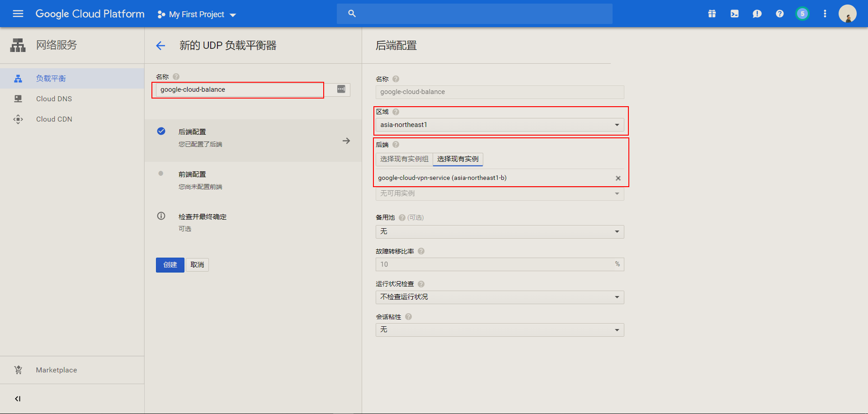Viewport: 868px width, 414px height.
Task: Click help icon next to 后端
Action: [396, 145]
